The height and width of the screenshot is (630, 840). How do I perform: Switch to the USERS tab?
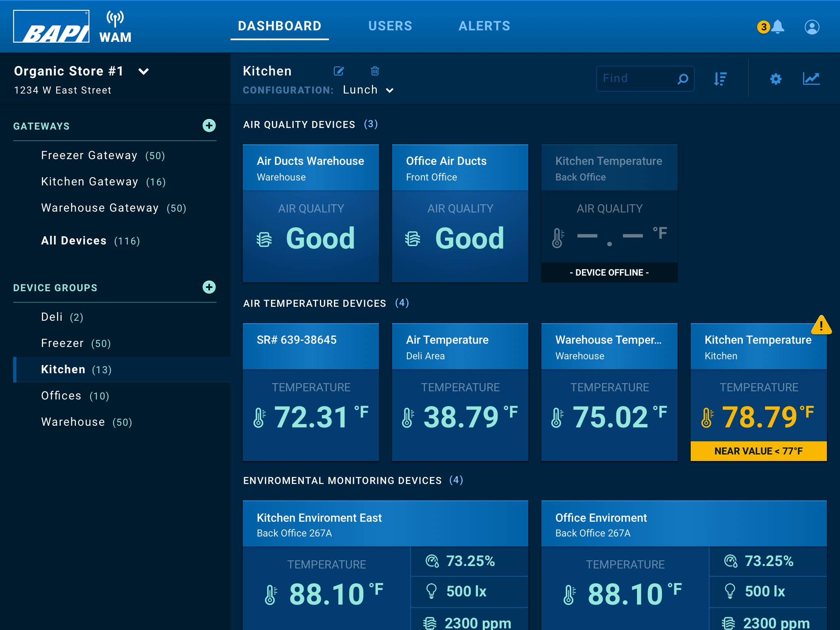[390, 26]
